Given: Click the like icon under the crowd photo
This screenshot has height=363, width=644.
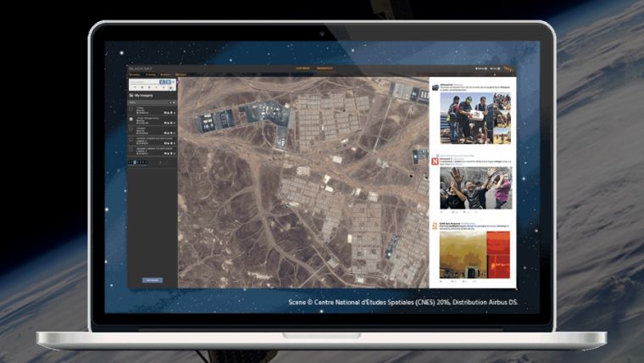Looking at the screenshot, I should [465, 212].
